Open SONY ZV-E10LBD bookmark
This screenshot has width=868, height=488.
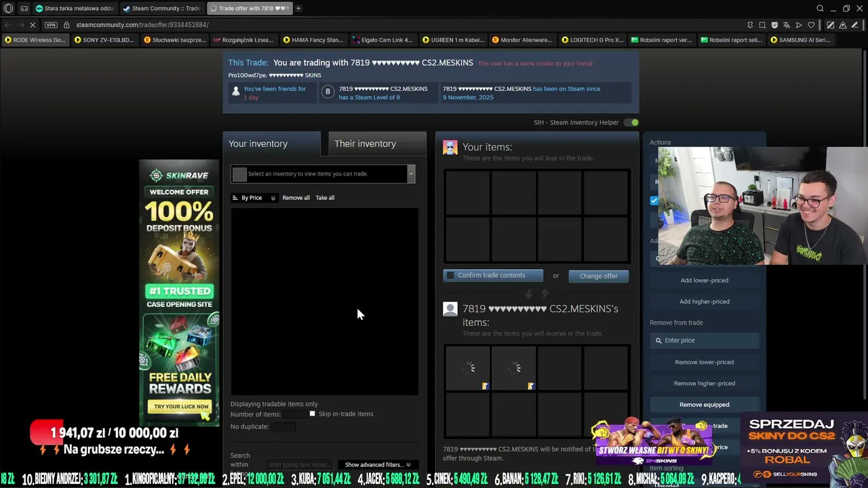[104, 40]
